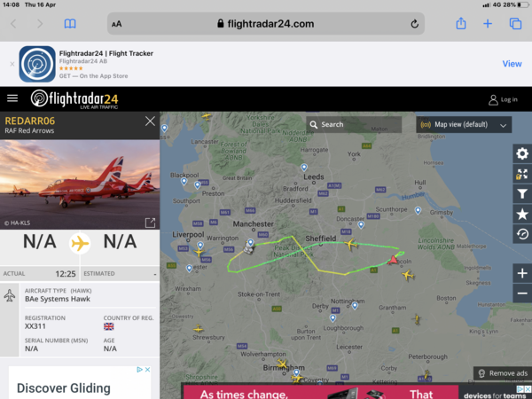This screenshot has width=532, height=399.
Task: Open the Discover Gliding advert
Action: coord(80,383)
